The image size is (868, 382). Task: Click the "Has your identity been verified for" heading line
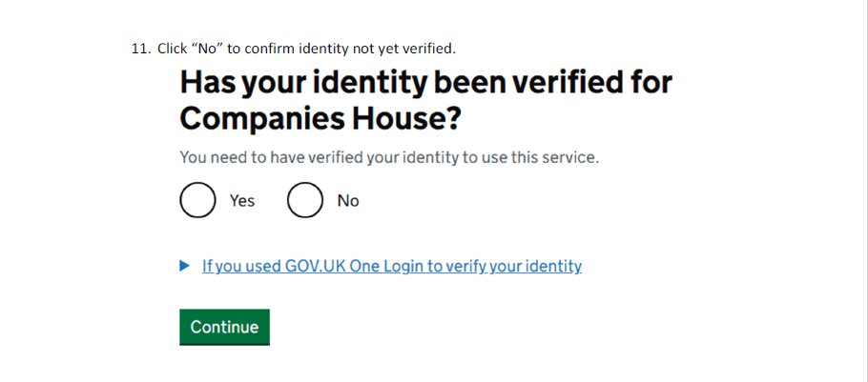(426, 83)
